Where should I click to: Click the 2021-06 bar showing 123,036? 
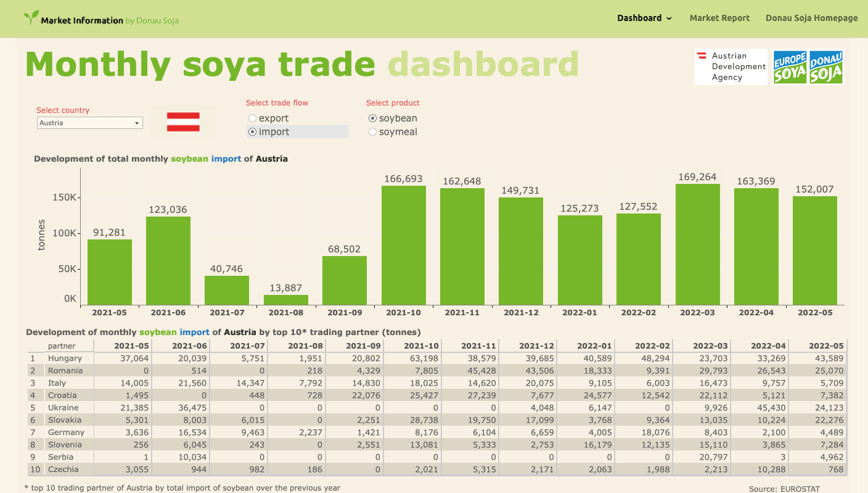[x=168, y=261]
